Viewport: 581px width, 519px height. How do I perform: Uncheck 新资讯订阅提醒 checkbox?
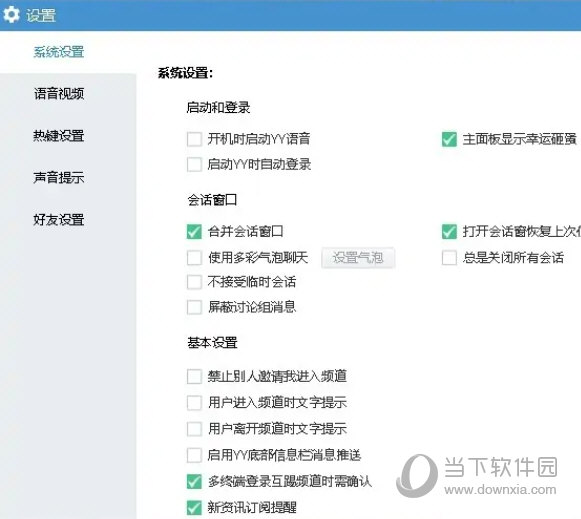pos(194,508)
